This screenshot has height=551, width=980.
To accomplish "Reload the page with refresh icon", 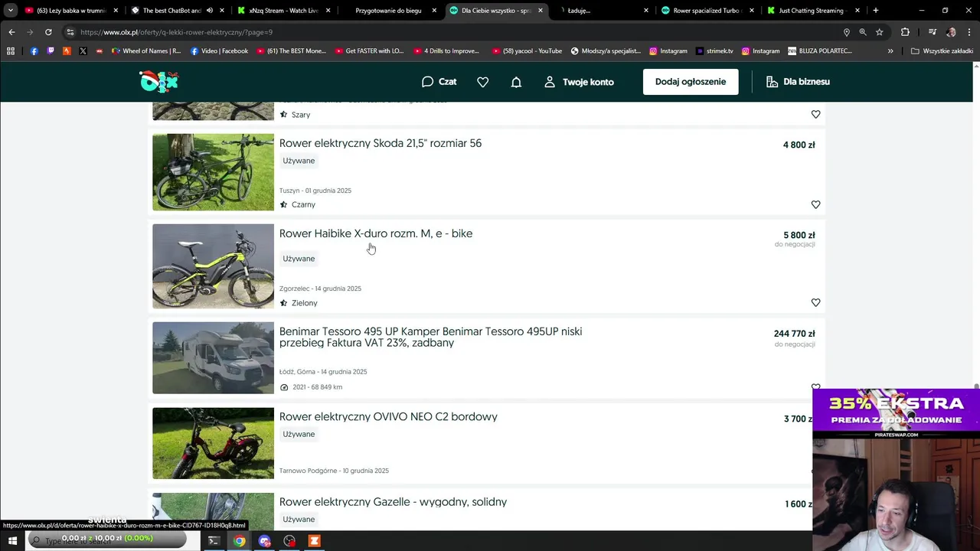I will (x=48, y=32).
